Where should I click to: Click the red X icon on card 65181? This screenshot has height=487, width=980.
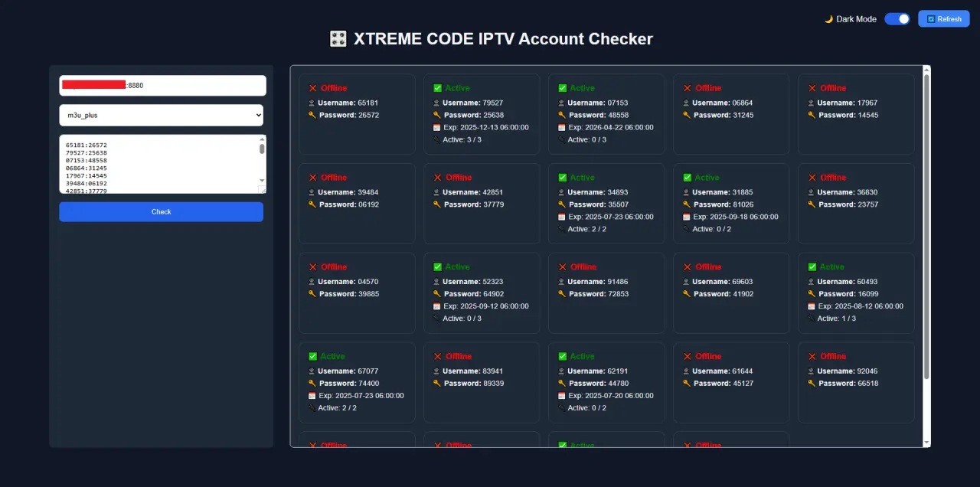pos(312,88)
